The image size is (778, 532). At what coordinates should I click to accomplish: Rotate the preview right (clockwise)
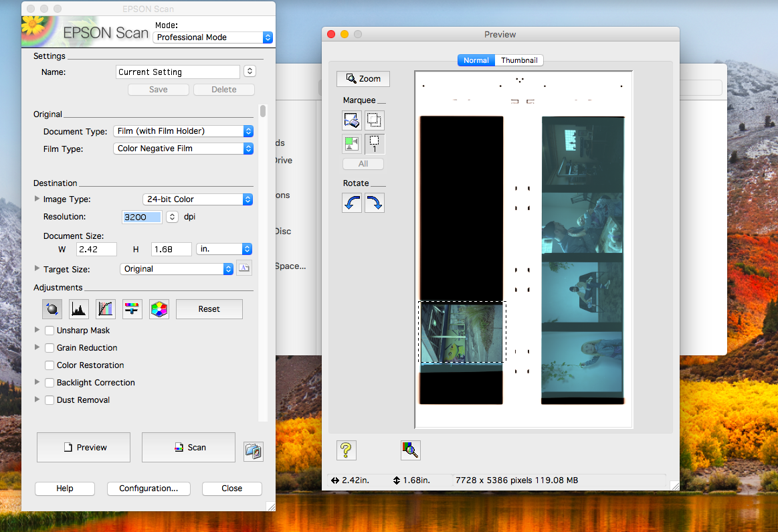tap(375, 203)
